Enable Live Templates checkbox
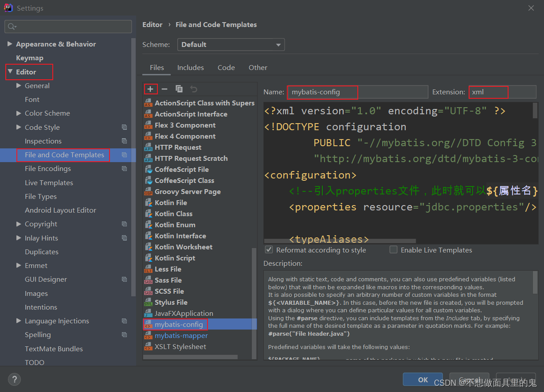This screenshot has height=392, width=544. (x=393, y=250)
